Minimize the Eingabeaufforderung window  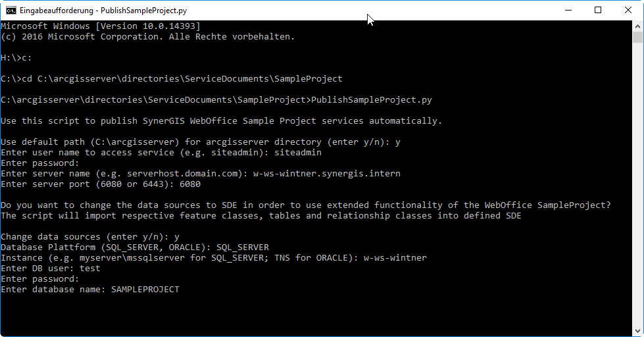click(568, 10)
